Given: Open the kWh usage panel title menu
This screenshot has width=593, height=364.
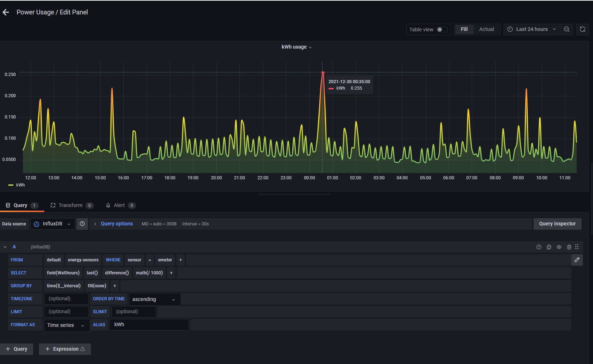Looking at the screenshot, I should (x=296, y=47).
